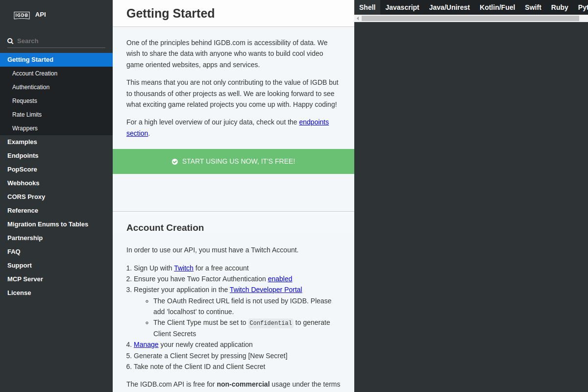Open Migration Enums to Tables section

56,224
